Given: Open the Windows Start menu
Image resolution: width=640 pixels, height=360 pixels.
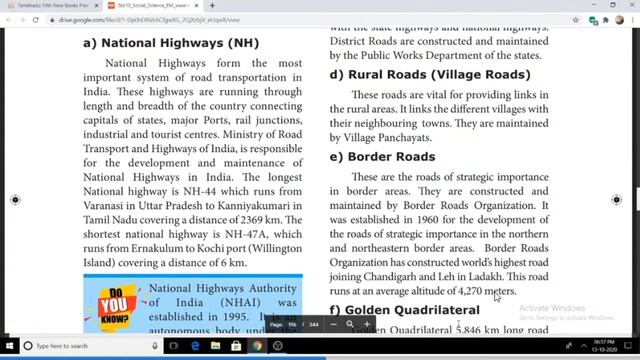Looking at the screenshot, I should (x=9, y=346).
